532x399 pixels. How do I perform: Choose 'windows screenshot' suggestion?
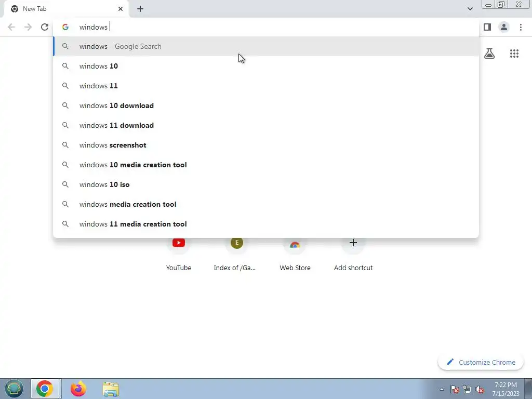[266, 145]
